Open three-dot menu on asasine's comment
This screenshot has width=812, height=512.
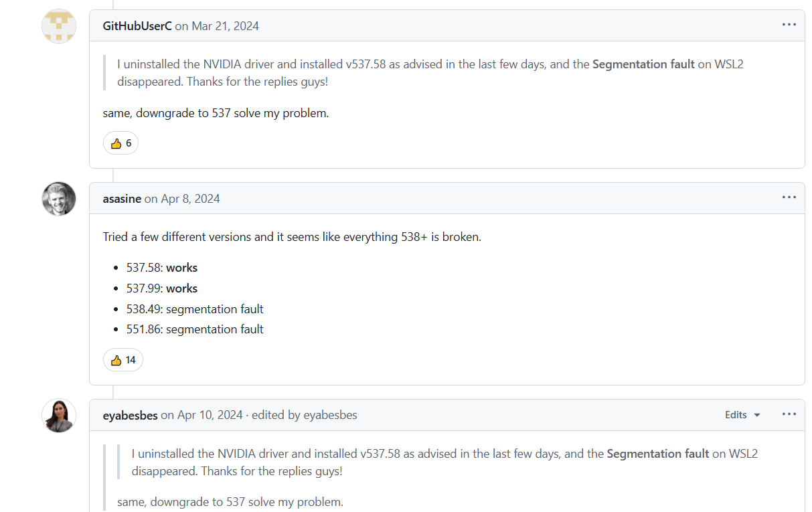(789, 197)
